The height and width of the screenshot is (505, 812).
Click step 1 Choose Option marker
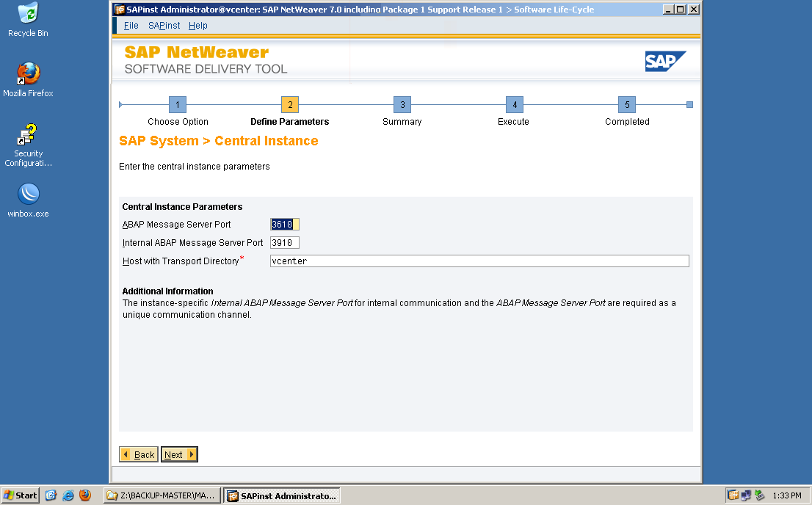(x=178, y=105)
